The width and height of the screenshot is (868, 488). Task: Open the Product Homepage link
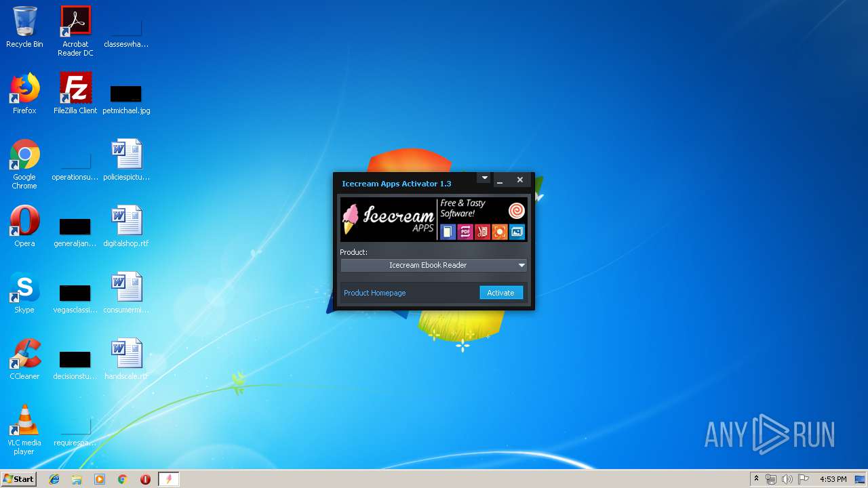click(374, 293)
